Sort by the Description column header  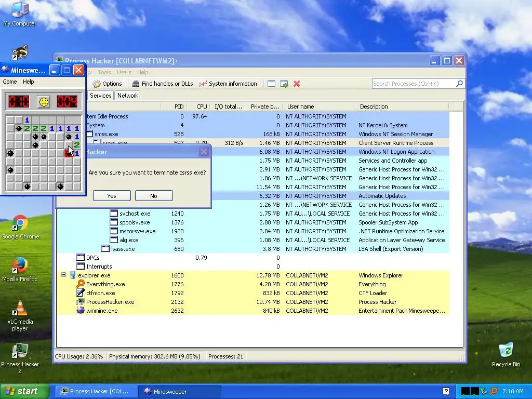402,107
